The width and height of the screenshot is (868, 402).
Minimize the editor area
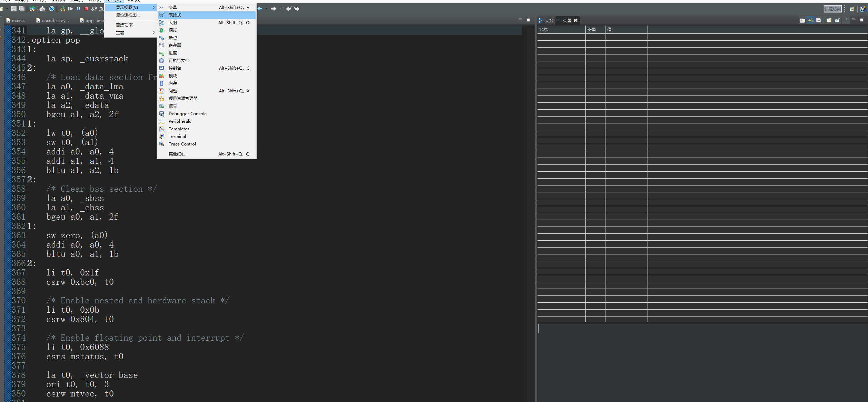[x=520, y=19]
